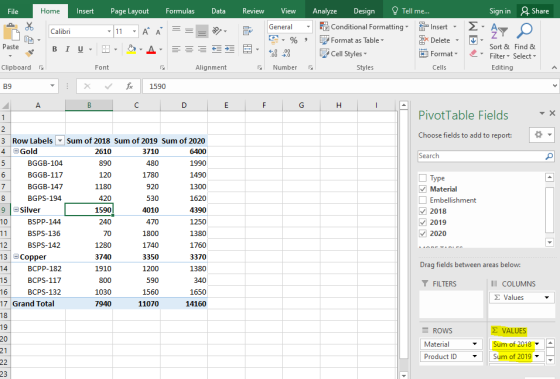Apply Comma Style number format

point(306,40)
